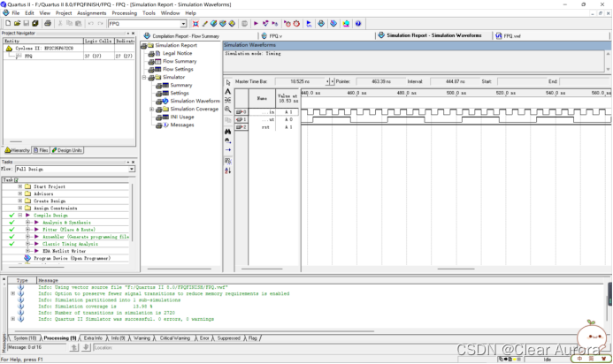Click the New file toolbar icon
This screenshot has height=364, width=613.
click(8, 24)
